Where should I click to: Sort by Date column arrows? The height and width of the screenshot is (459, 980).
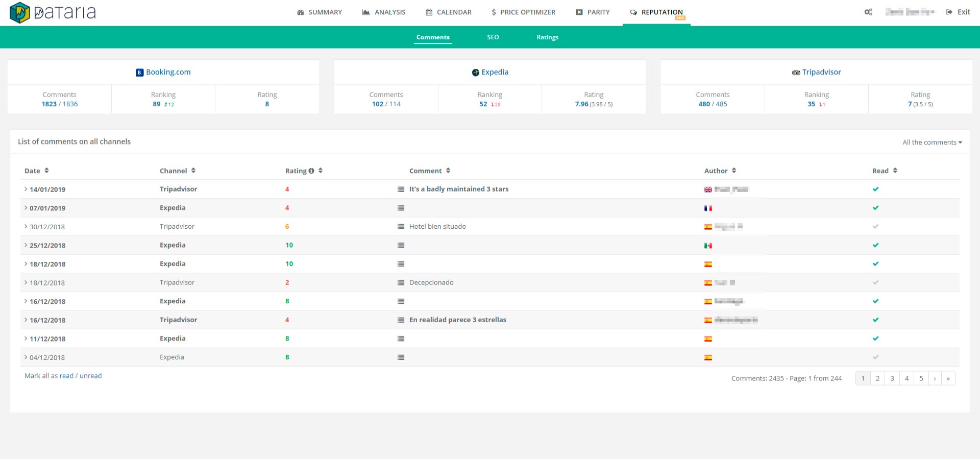46,171
